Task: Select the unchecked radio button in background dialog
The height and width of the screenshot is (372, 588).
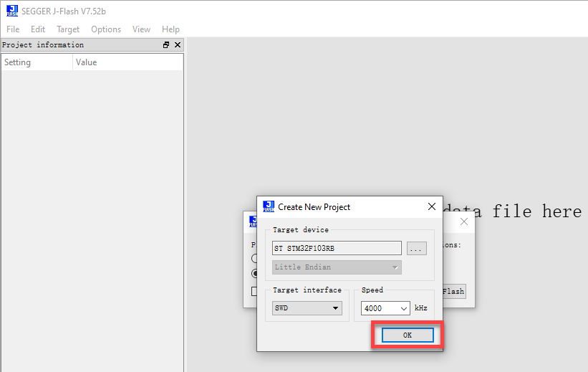Action: coord(254,259)
